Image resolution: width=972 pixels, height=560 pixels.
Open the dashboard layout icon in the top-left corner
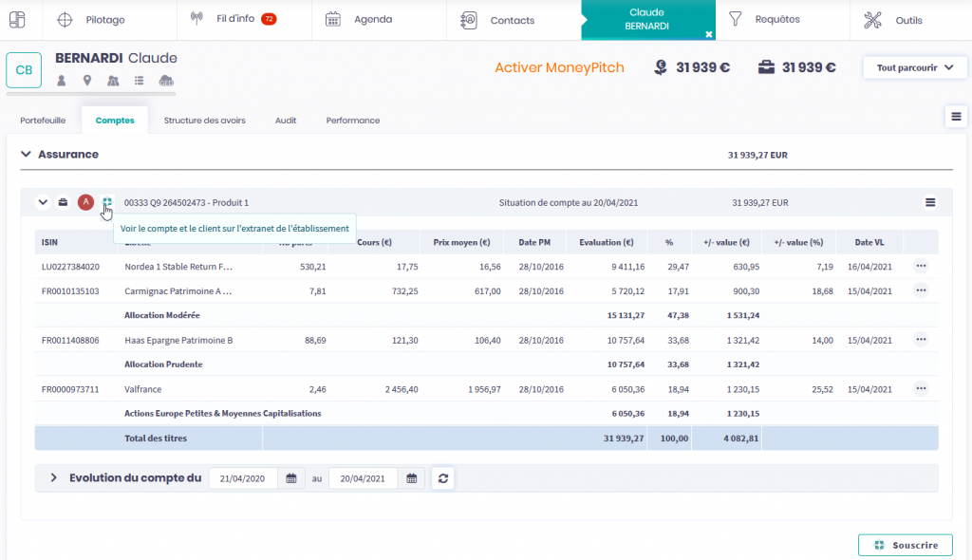[17, 20]
